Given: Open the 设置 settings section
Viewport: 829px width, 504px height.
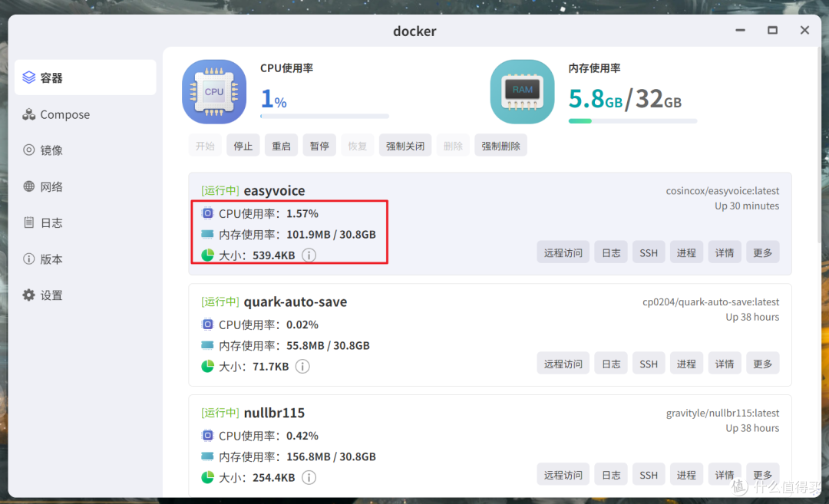Looking at the screenshot, I should pos(85,295).
